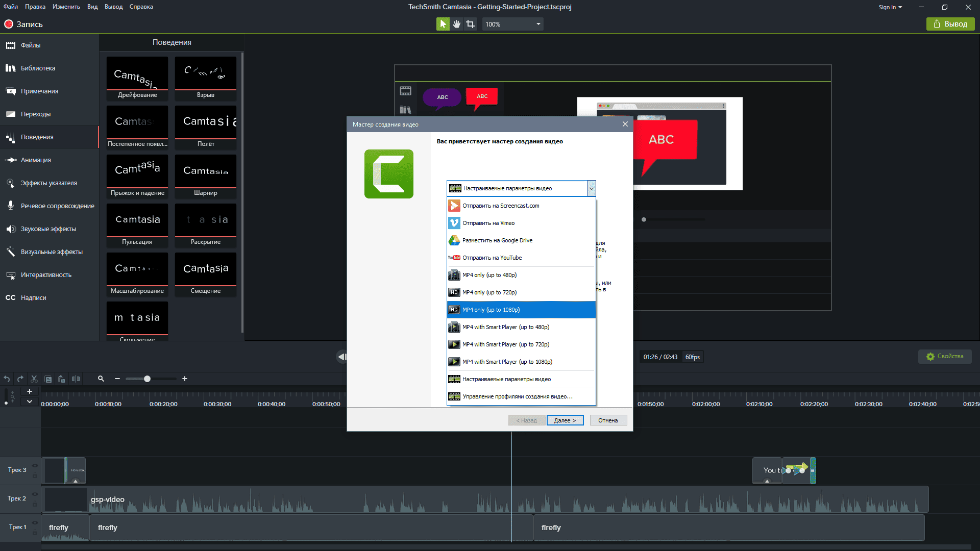This screenshot has width=980, height=551.
Task: Expand the Sign In dropdown
Action: [890, 7]
